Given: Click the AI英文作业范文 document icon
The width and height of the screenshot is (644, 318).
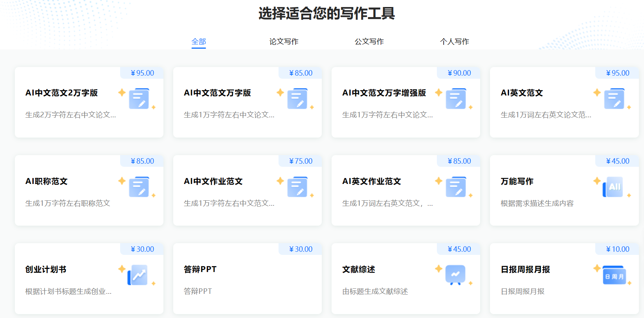Looking at the screenshot, I should [456, 187].
